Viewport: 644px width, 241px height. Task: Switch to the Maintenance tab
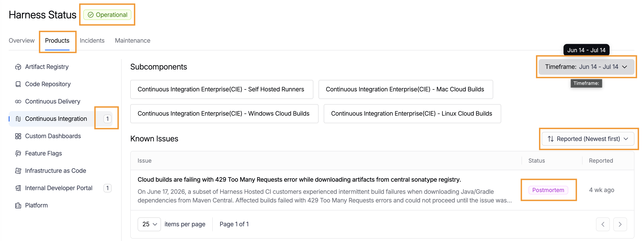click(x=132, y=40)
